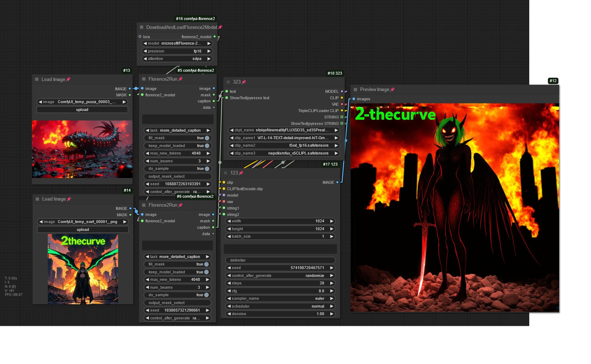This screenshot has height=364, width=591.
Task: Click pin icon on Load Image node #13
Action: pos(68,79)
